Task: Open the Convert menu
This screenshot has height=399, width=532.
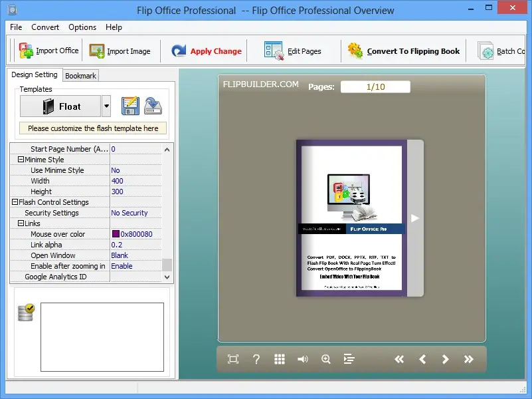Action: (45, 27)
